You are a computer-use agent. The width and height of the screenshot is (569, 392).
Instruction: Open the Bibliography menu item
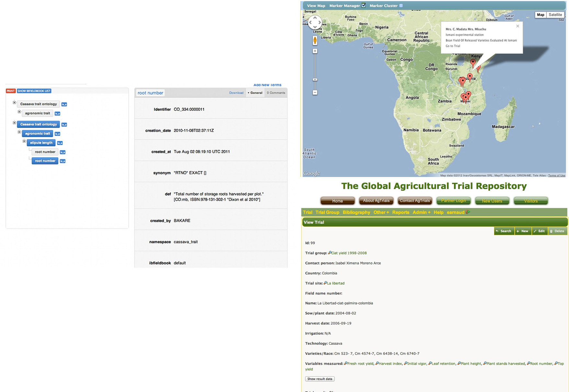click(x=356, y=213)
